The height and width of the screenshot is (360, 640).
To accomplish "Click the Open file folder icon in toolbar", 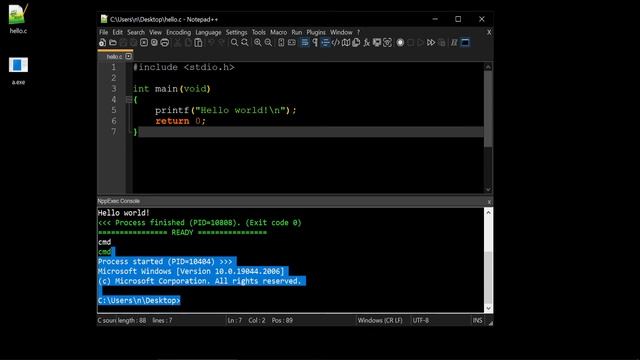I will coord(113,42).
